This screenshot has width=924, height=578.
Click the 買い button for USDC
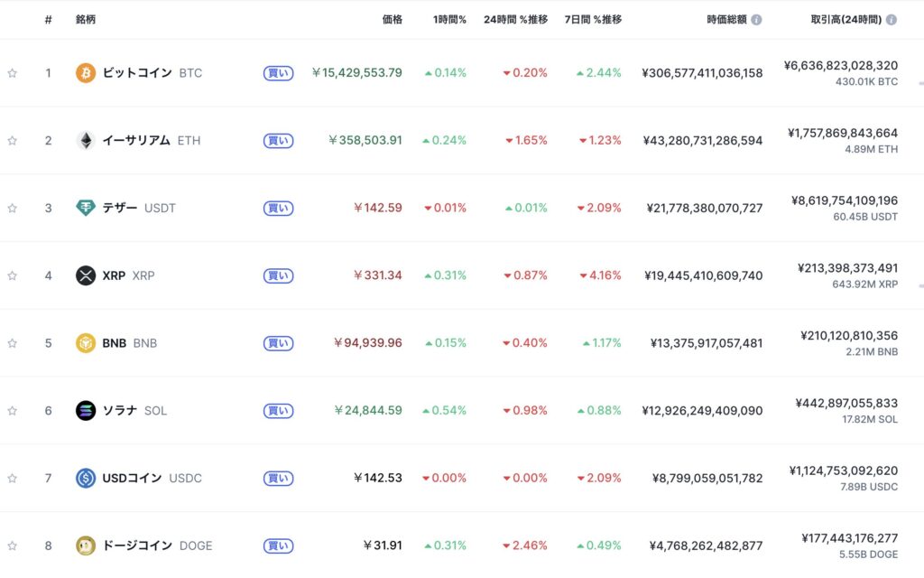pos(278,479)
